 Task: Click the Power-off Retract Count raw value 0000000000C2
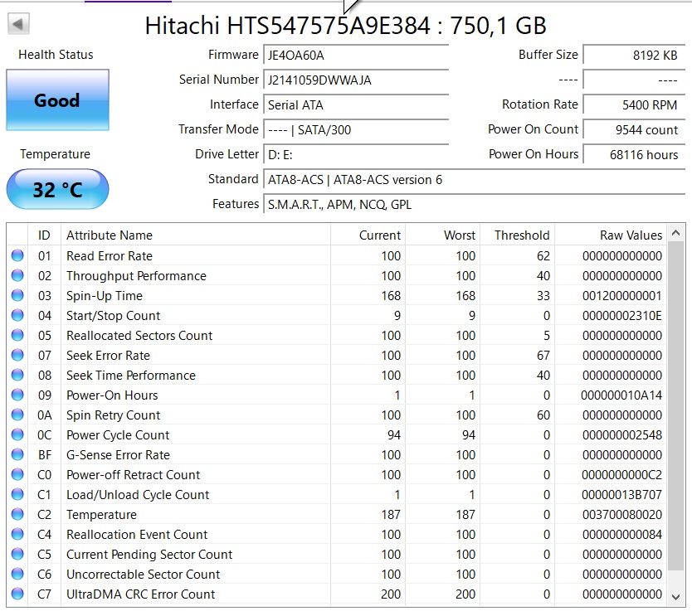621,475
